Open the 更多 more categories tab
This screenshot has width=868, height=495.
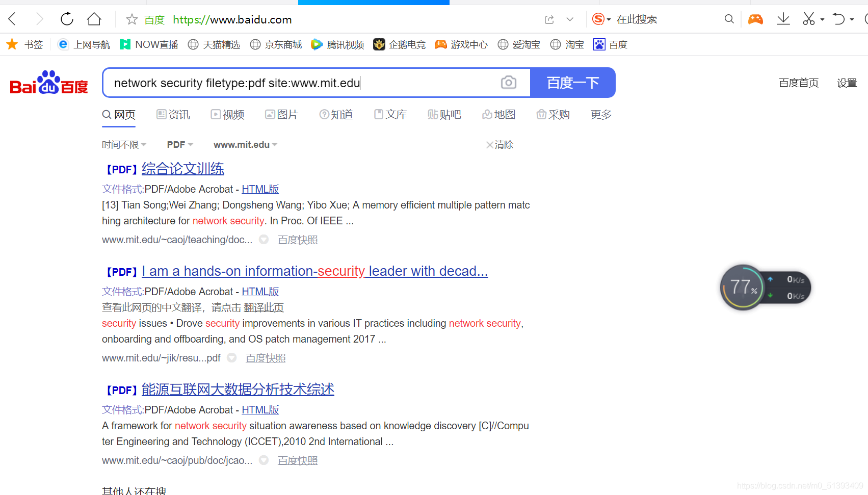click(x=601, y=115)
